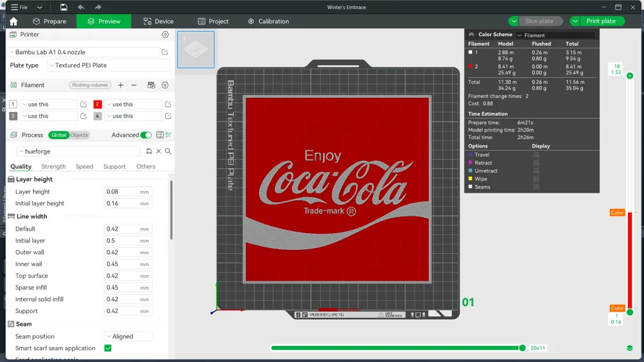Toggle Seams display checkbox
644x362 pixels.
pos(536,187)
